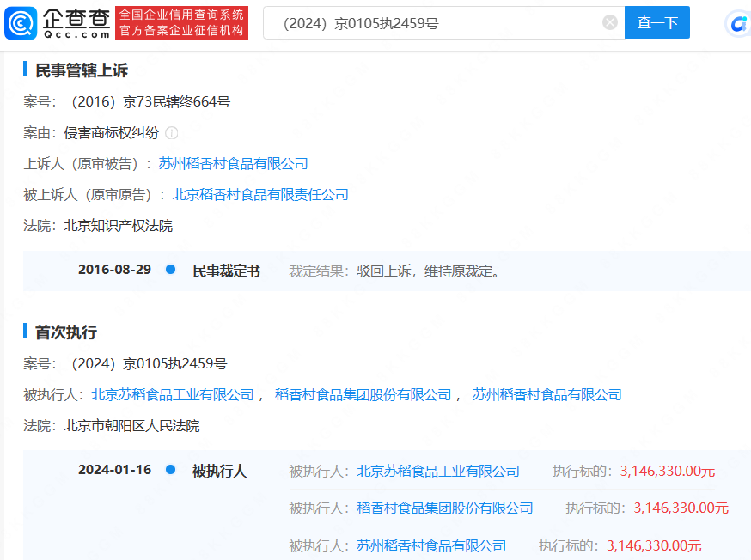Open the appellee link 北京稻香村食品有限责任公司
The height and width of the screenshot is (560, 751).
260,195
